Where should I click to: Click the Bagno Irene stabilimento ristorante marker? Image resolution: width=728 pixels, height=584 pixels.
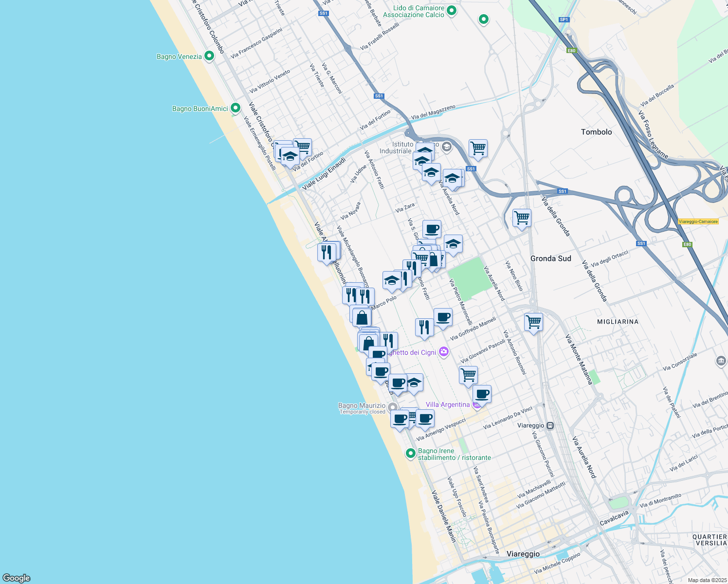coord(411,453)
